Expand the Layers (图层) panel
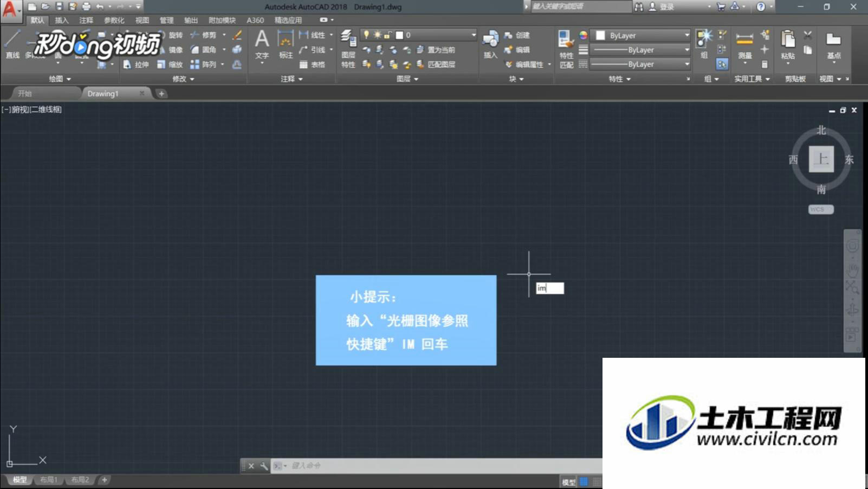 pyautogui.click(x=407, y=79)
